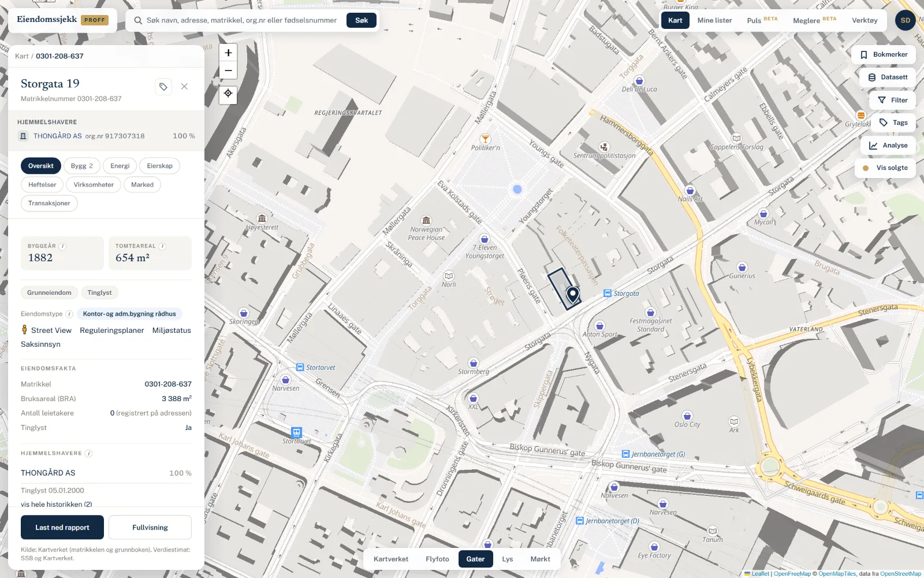The width and height of the screenshot is (924, 578).
Task: Select the Gater map style
Action: [476, 559]
